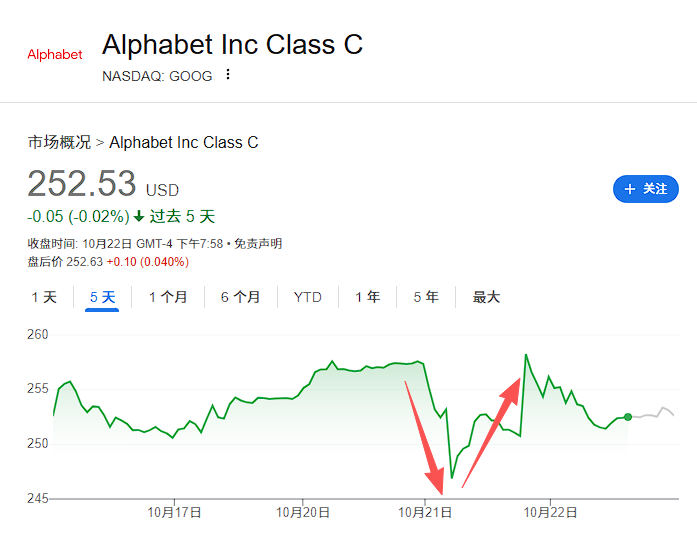The image size is (697, 534).
Task: Click the Alphabet logo
Action: tap(55, 54)
